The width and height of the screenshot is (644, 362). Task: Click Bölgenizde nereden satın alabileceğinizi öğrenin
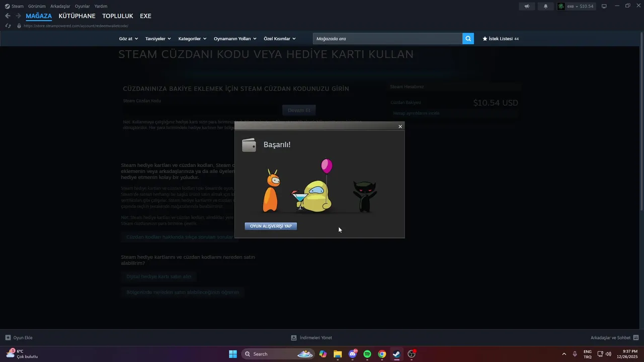[x=183, y=292]
